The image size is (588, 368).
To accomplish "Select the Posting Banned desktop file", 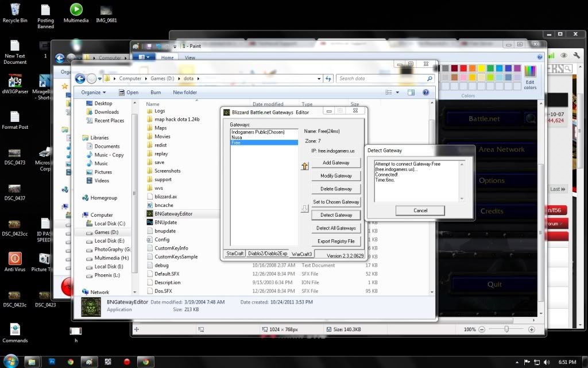I will (45, 17).
